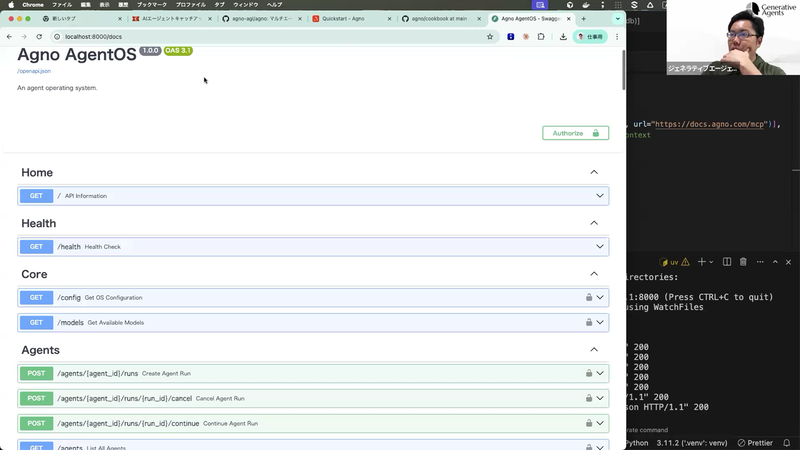Open the ウィンドウ menu
Image resolution: width=800 pixels, height=450 pixels.
(245, 5)
